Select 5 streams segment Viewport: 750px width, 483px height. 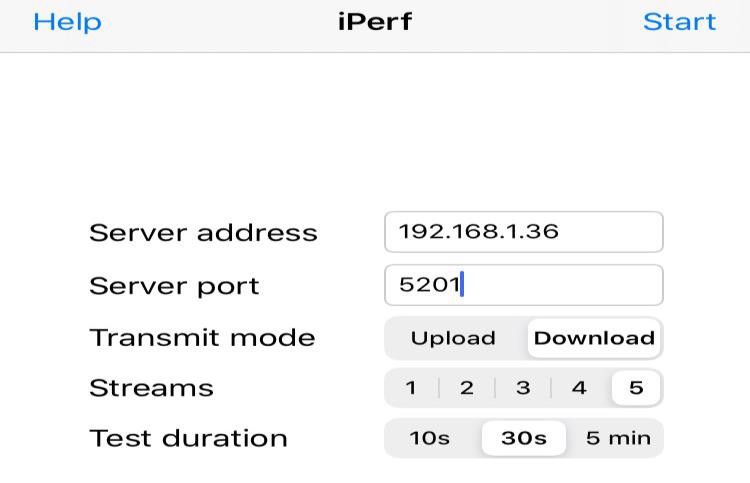coord(635,388)
